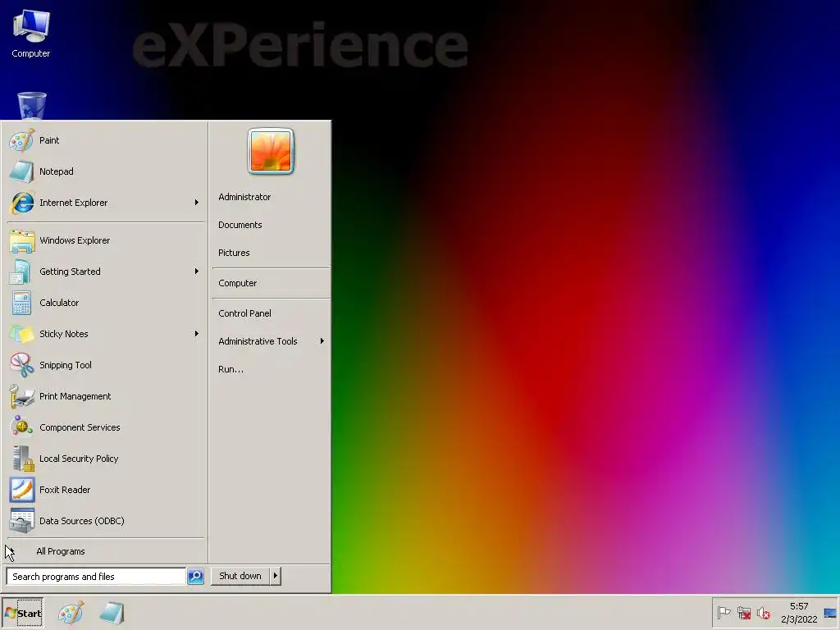Click the Print Management label
Screen dimensions: 840x630
click(75, 396)
